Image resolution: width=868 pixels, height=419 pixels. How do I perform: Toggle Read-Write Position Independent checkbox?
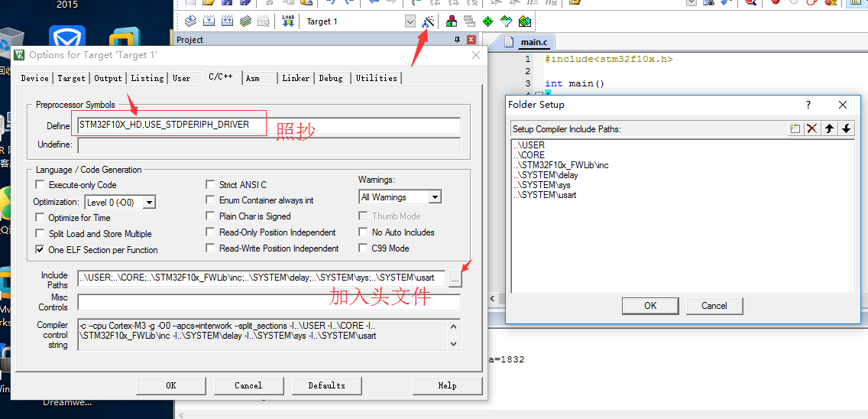click(x=210, y=248)
